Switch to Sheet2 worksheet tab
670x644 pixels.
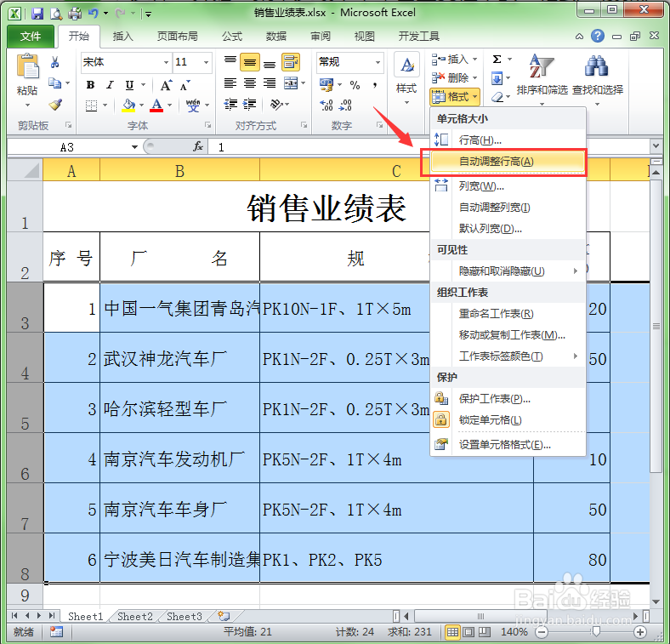tap(134, 616)
